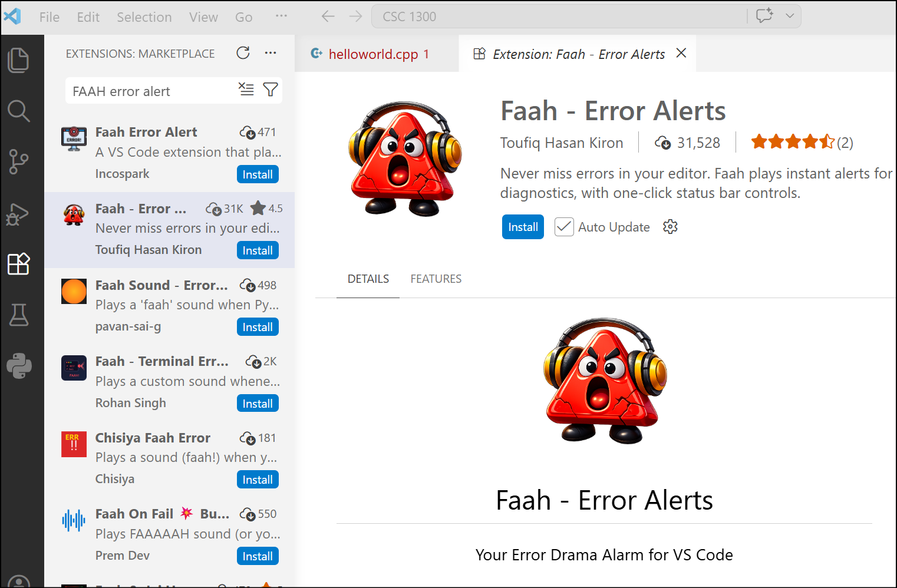Open the Source Control view
The height and width of the screenshot is (588, 897).
tap(18, 161)
